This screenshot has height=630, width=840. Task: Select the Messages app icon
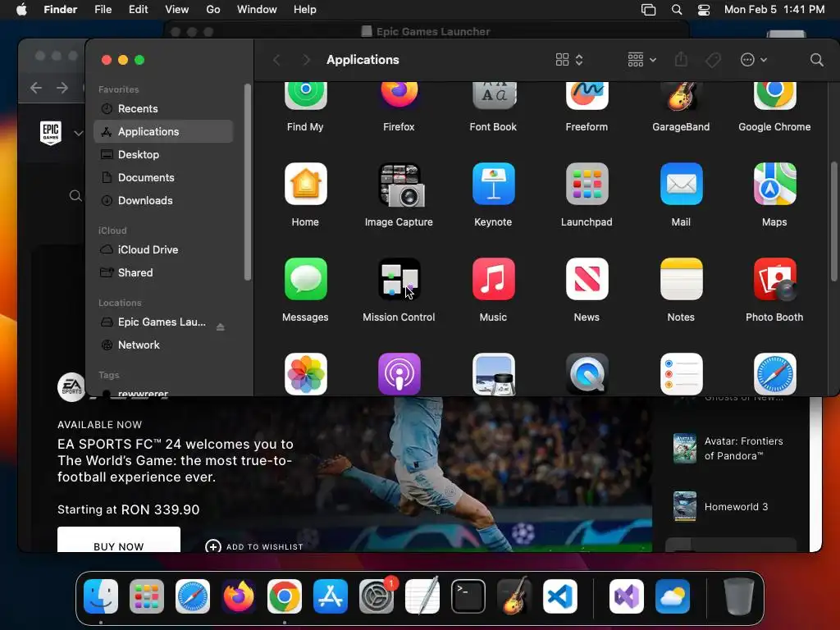pyautogui.click(x=305, y=279)
